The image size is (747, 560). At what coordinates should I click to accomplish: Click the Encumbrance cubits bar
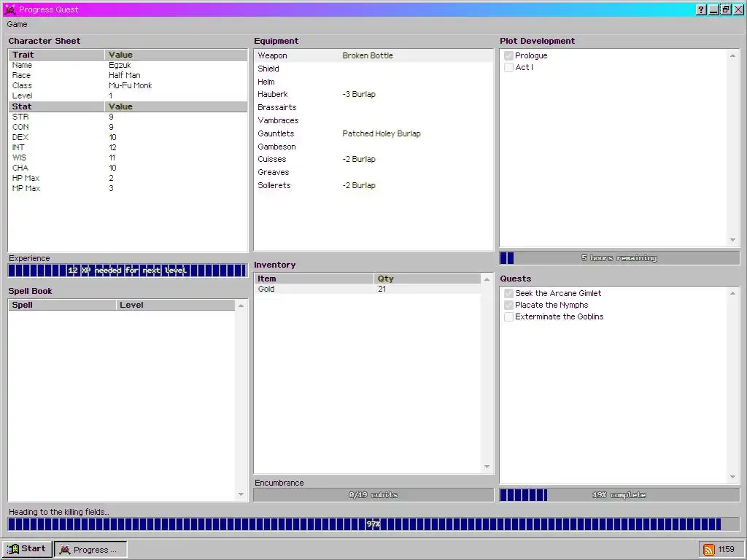pos(373,495)
